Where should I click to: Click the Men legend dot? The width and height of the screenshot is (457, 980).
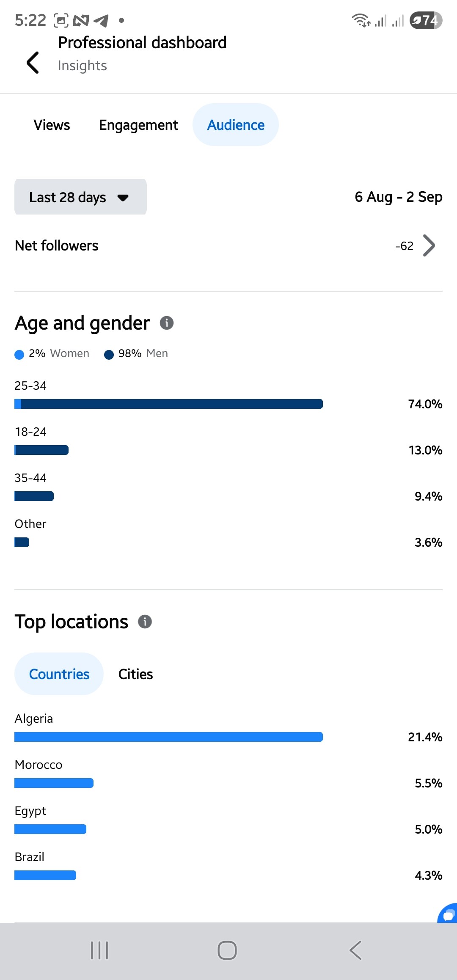(x=109, y=354)
